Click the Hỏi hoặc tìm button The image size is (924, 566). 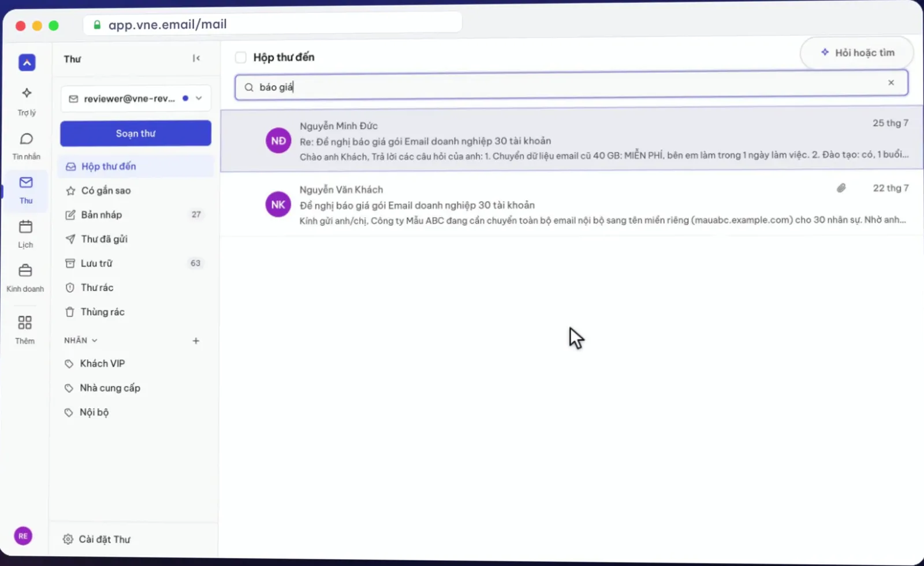(858, 53)
